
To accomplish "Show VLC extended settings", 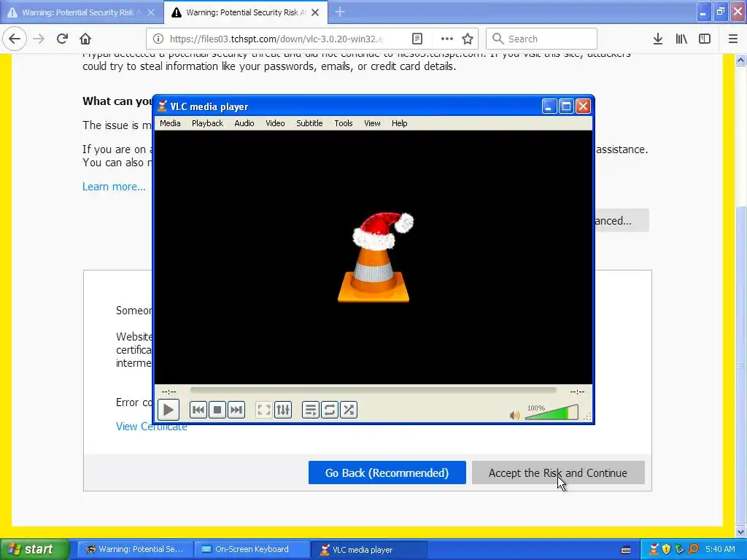I will 283,410.
